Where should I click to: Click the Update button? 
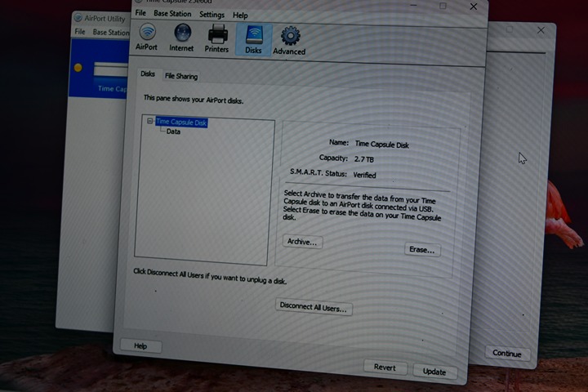[x=434, y=372]
